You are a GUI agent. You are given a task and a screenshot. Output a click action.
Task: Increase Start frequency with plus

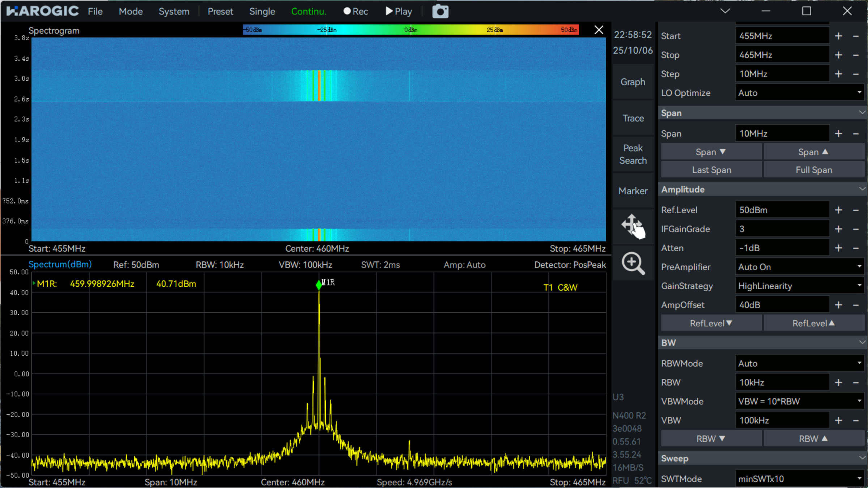point(838,36)
